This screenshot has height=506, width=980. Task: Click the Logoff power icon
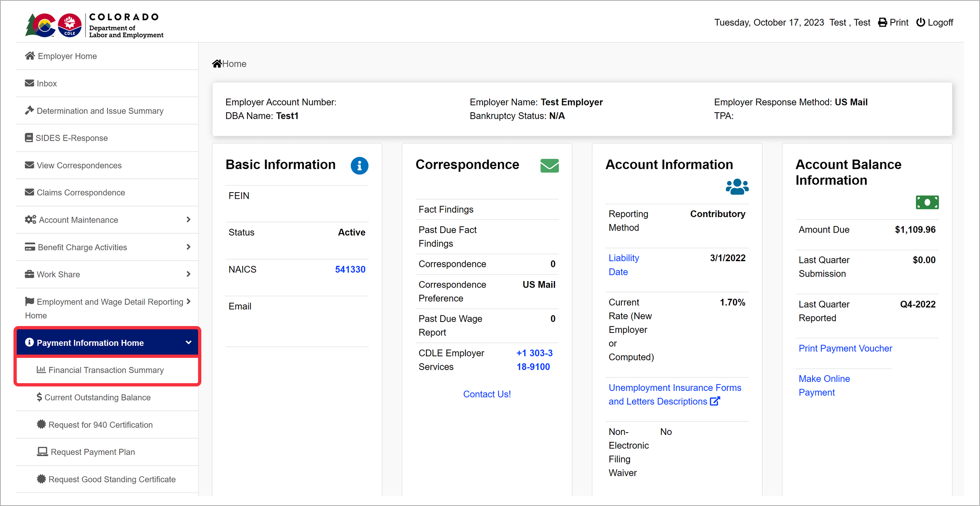(x=921, y=22)
